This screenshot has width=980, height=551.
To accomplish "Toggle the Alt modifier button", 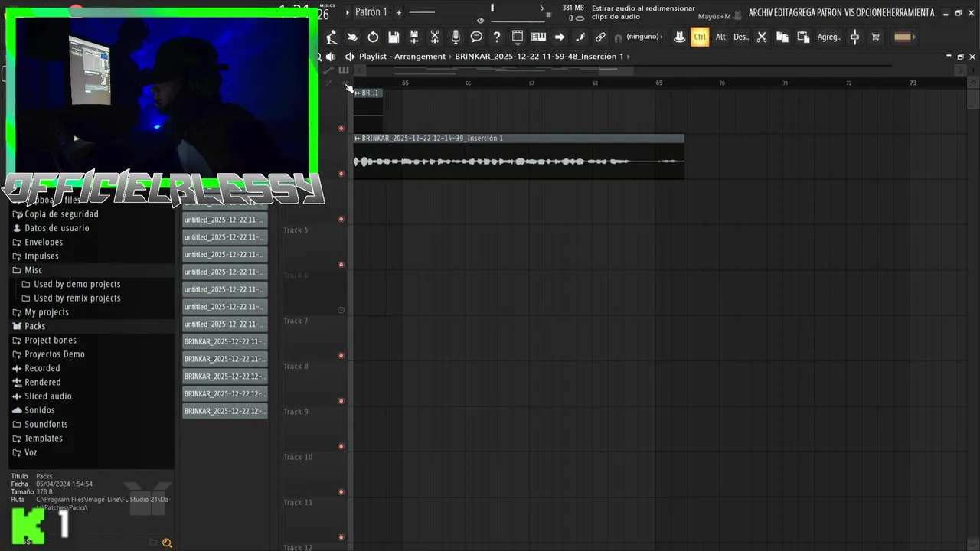I will tap(720, 37).
